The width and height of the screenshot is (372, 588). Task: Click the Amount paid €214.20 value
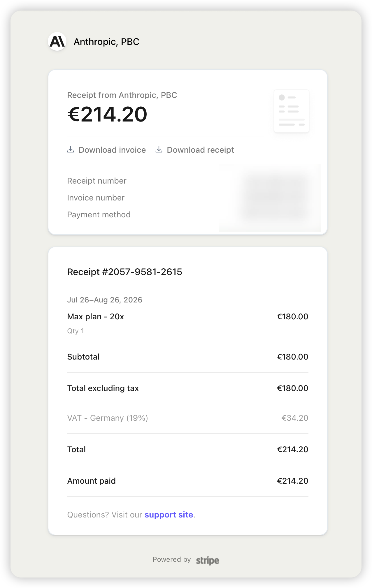point(292,481)
